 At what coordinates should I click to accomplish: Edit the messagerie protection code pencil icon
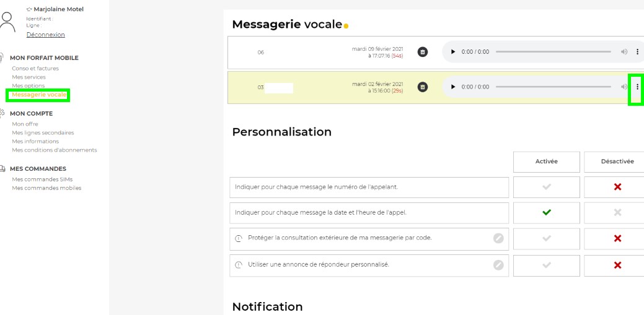[x=498, y=238]
